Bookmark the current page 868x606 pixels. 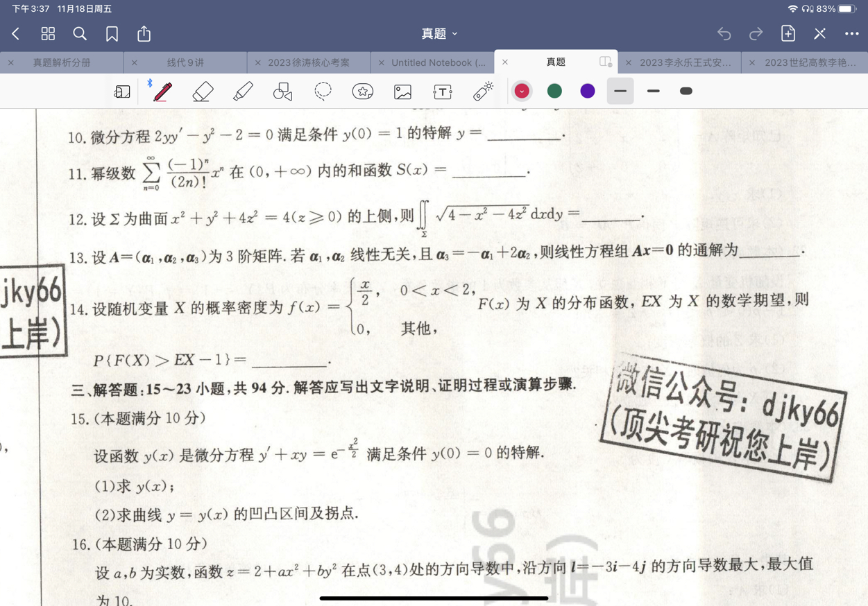click(x=112, y=33)
